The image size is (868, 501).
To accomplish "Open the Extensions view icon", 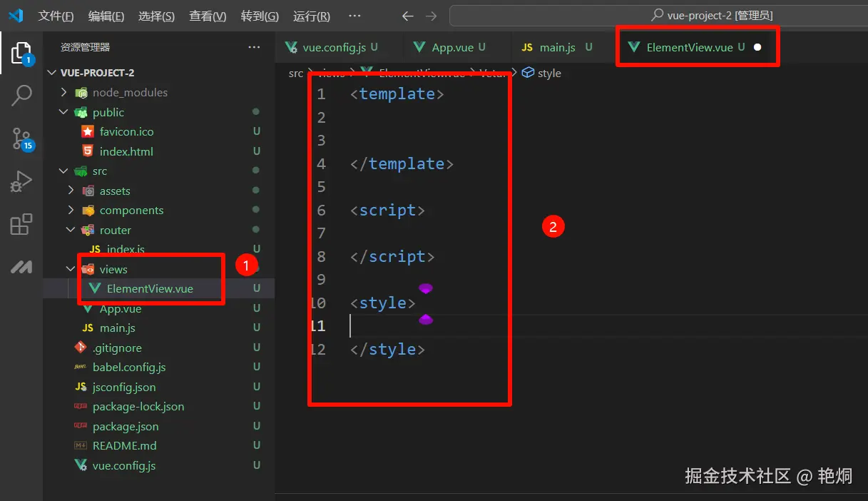I will (21, 224).
